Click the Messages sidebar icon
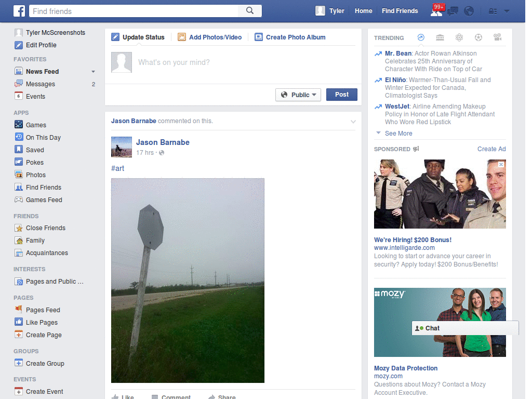 tap(19, 84)
